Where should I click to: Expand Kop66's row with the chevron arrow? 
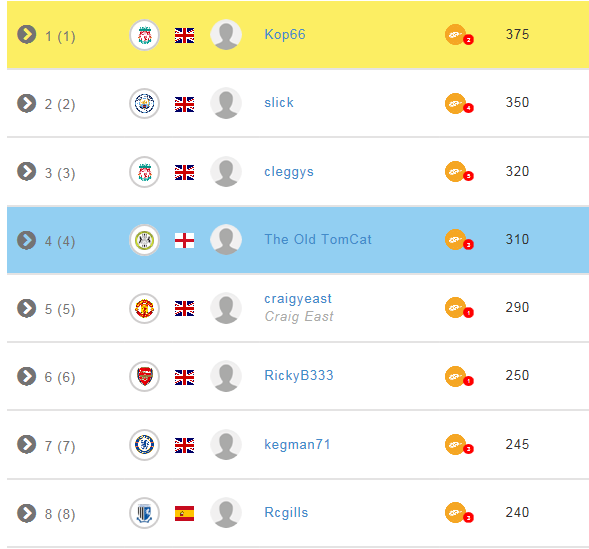(x=27, y=35)
